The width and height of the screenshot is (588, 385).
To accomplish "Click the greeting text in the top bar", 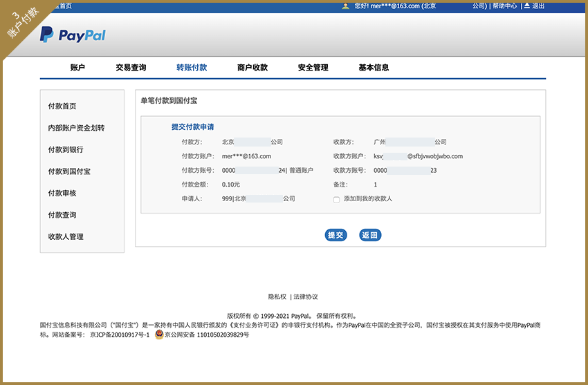I will [x=395, y=6].
